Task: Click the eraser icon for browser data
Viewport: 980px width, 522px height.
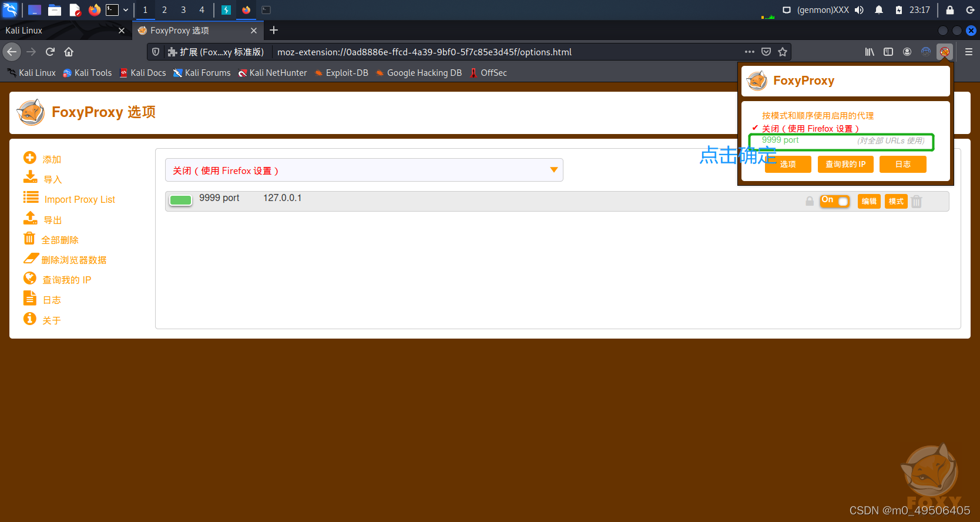Action: pyautogui.click(x=31, y=258)
